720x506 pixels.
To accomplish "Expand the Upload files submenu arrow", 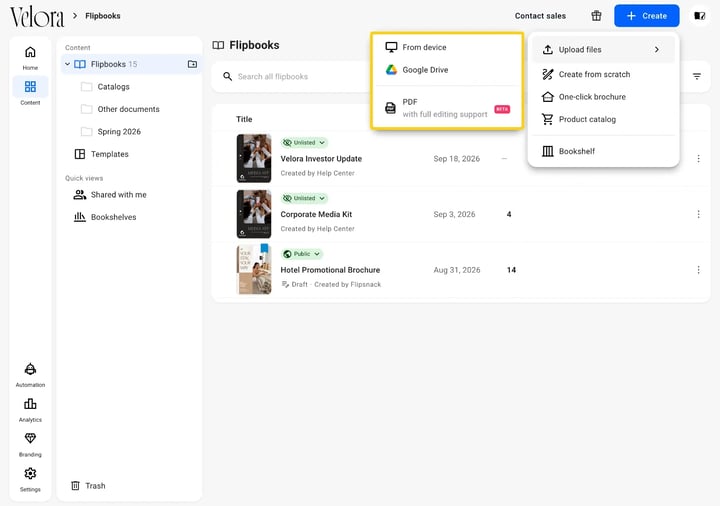I will tap(657, 50).
